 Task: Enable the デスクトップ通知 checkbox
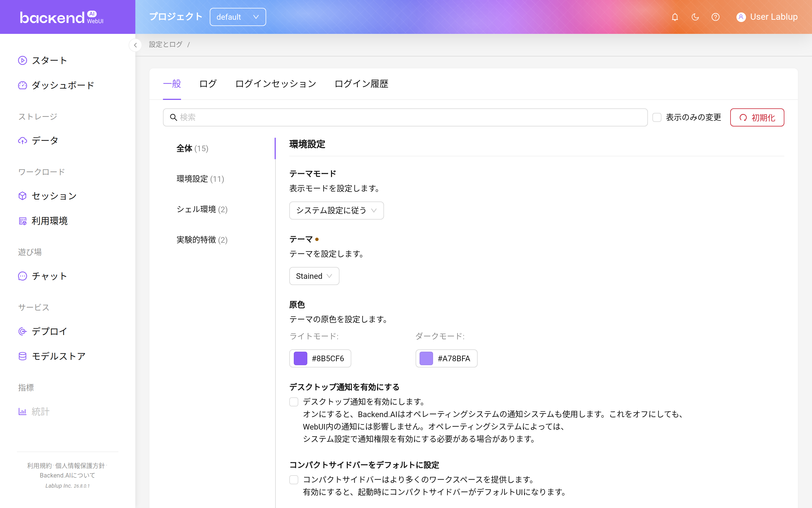click(x=294, y=402)
